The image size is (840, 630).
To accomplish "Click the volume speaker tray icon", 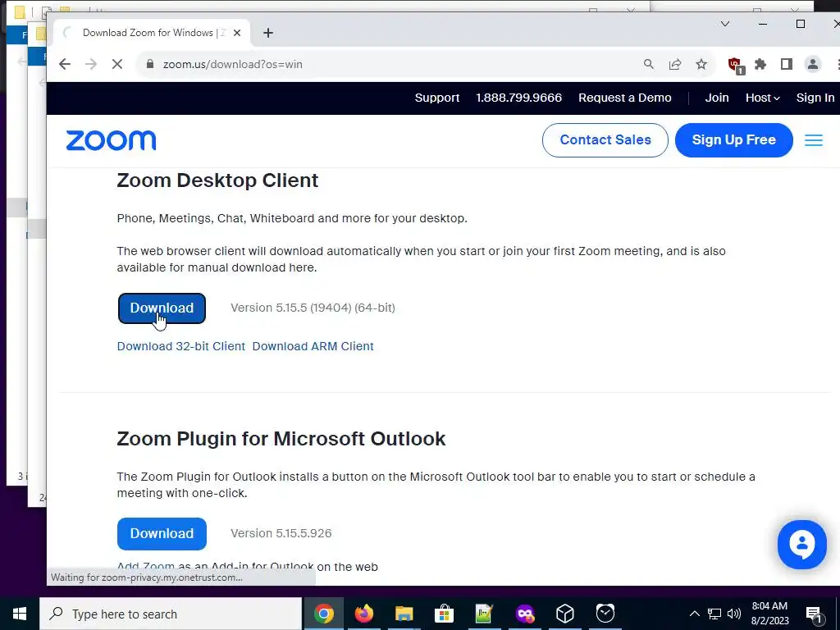I will (x=734, y=614).
